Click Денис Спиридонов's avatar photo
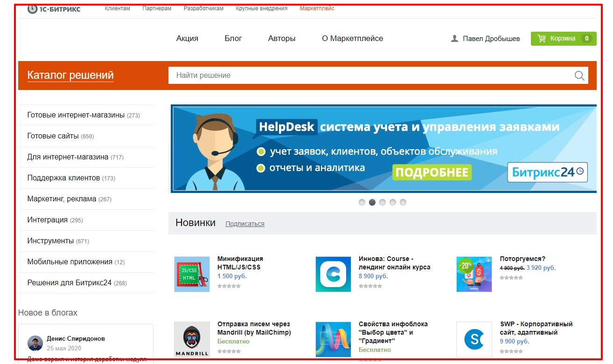The height and width of the screenshot is (364, 613). [35, 343]
